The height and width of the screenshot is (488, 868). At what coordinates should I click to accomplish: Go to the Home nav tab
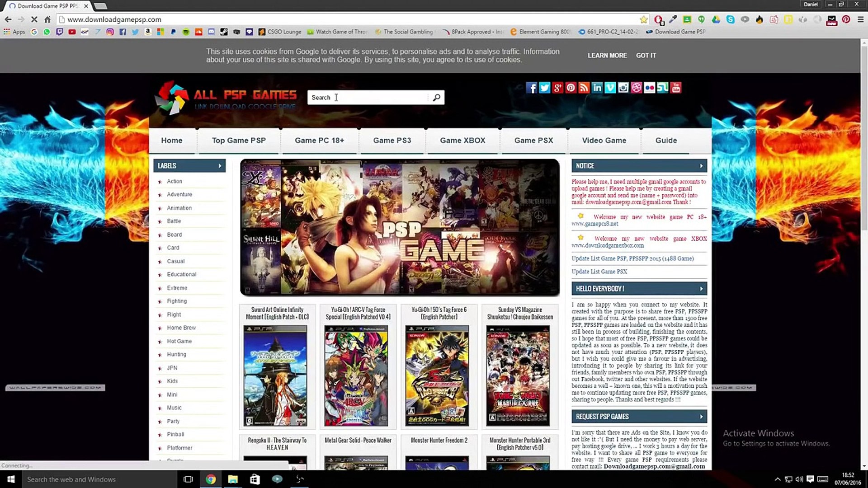(172, 141)
